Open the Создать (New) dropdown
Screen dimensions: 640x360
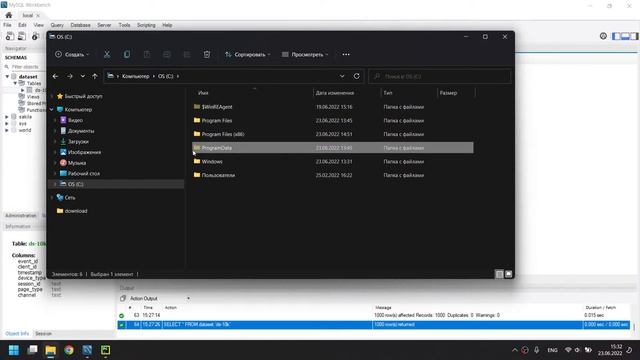[x=72, y=54]
